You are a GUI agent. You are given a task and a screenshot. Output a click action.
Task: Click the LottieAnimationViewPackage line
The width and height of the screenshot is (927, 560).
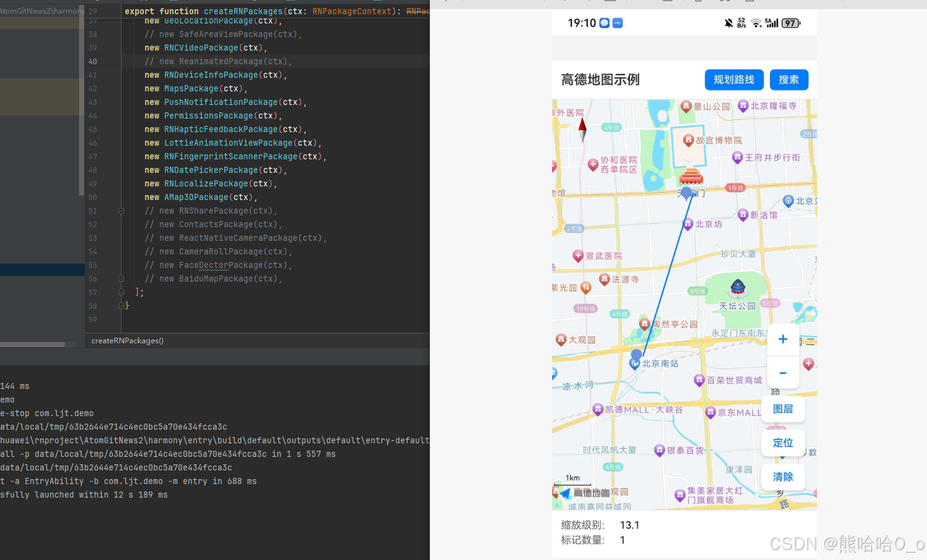point(233,143)
